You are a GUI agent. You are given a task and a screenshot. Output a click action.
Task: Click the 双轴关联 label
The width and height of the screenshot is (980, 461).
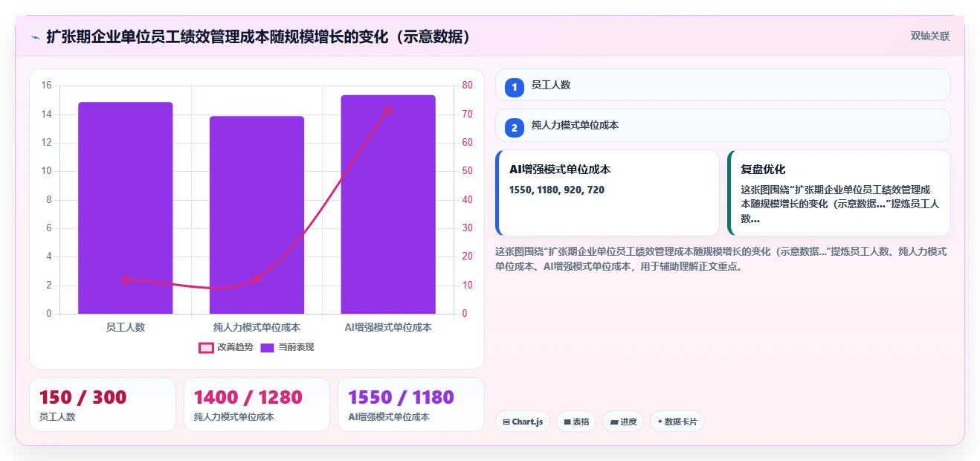(x=930, y=36)
